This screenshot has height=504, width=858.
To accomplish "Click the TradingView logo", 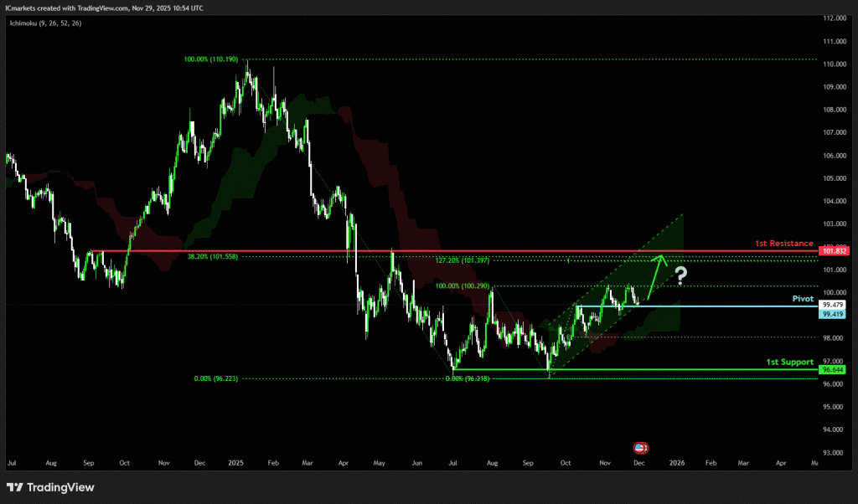I will pos(50,487).
